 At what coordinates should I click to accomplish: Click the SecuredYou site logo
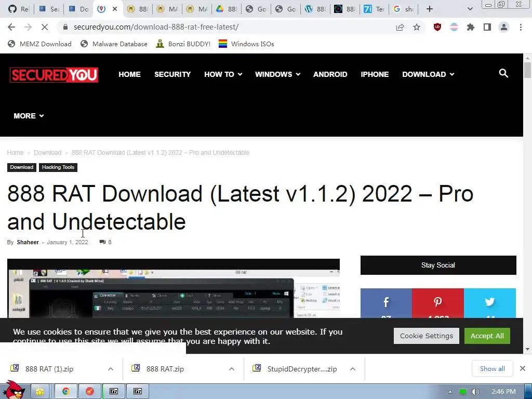54,75
